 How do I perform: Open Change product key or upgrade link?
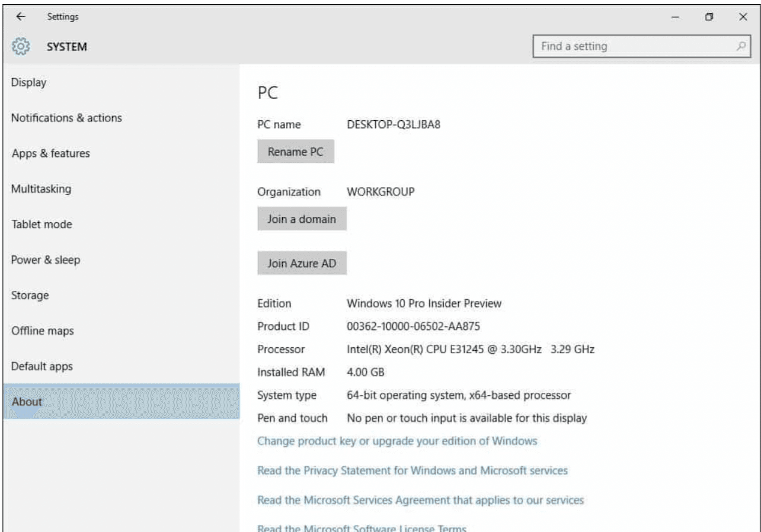(x=397, y=441)
